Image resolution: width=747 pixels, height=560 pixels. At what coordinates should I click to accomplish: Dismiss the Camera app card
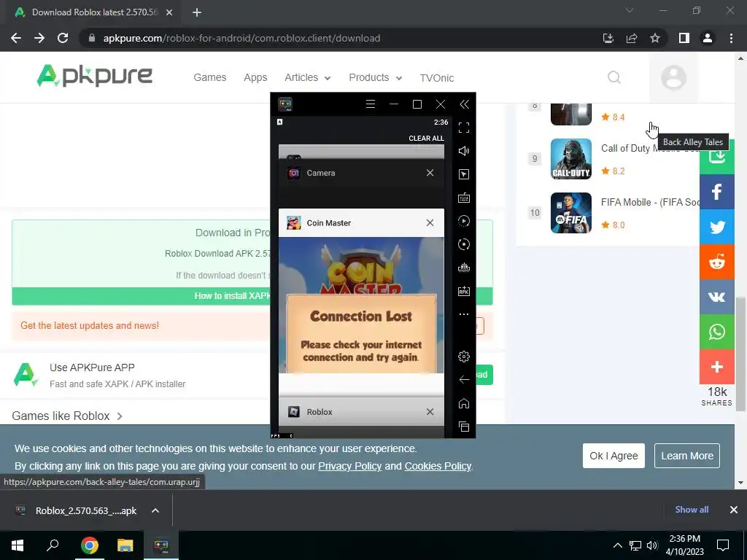430,173
